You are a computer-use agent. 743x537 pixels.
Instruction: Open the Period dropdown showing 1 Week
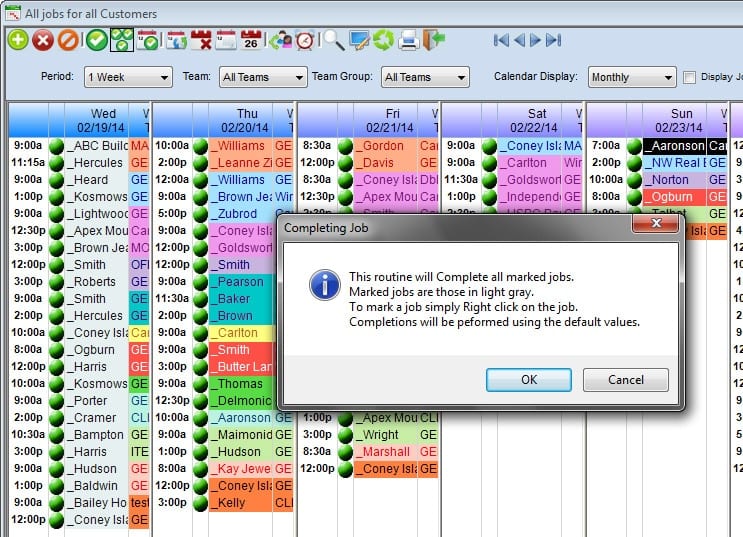tap(128, 77)
